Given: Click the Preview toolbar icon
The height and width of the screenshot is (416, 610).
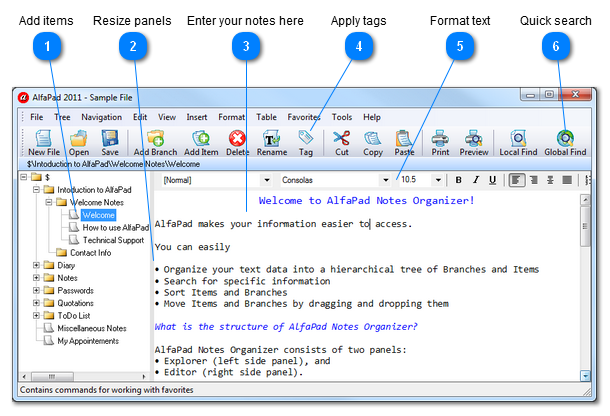Looking at the screenshot, I should click(473, 138).
